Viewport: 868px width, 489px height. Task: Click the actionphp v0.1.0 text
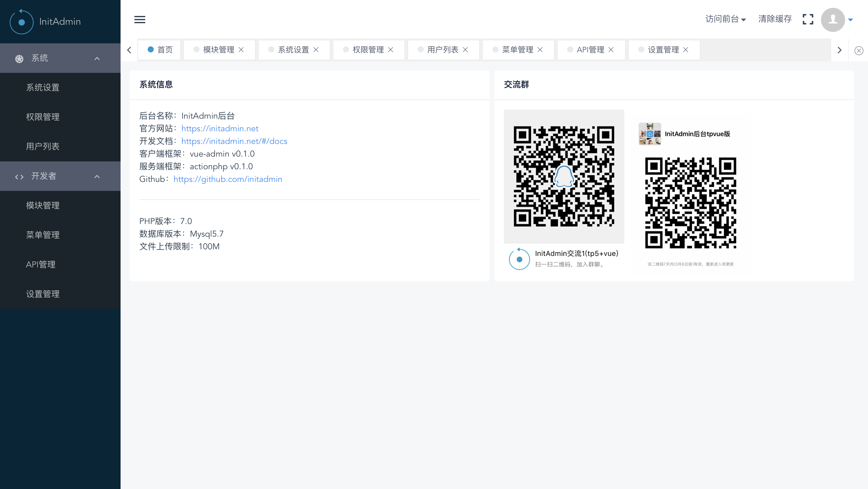[x=221, y=167]
